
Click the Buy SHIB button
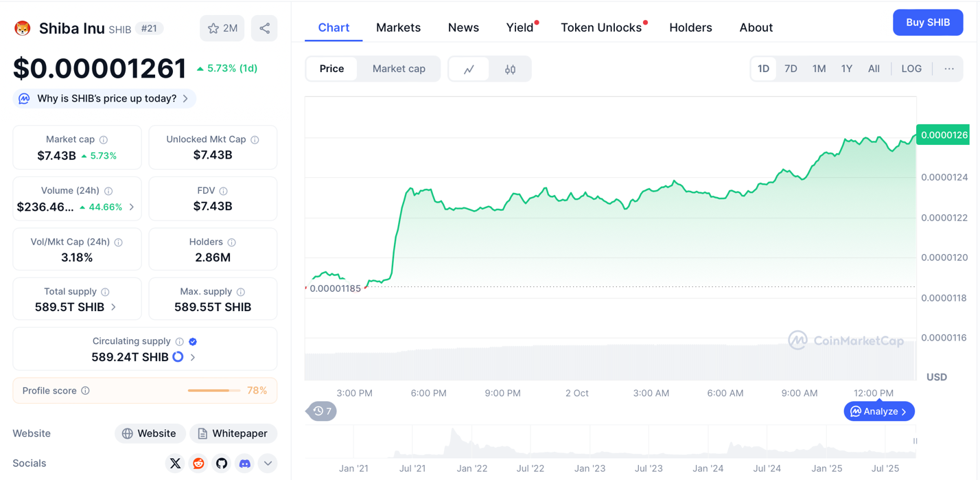(928, 23)
